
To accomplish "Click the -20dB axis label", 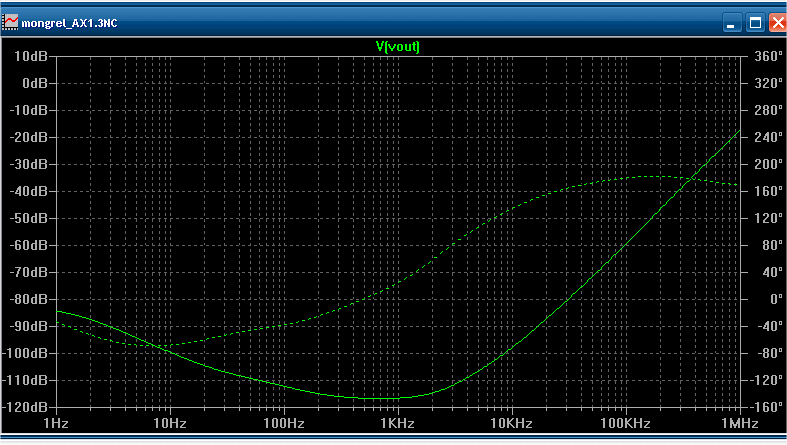I will [29, 137].
